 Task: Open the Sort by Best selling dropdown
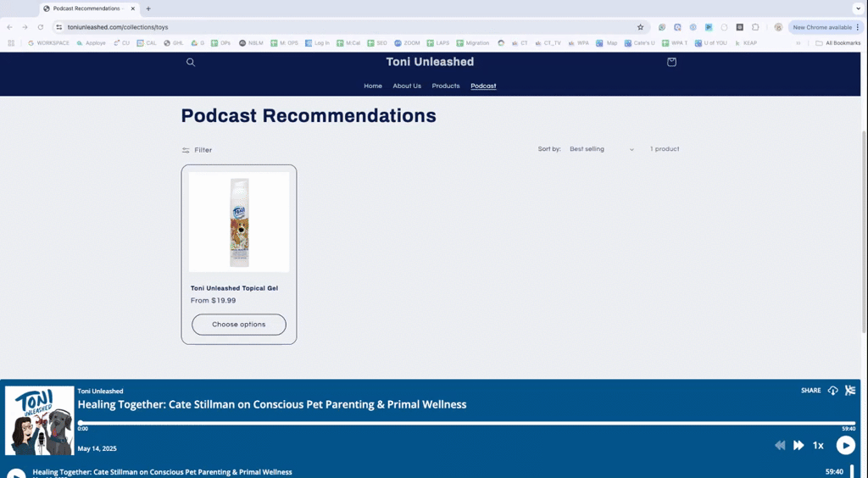602,149
